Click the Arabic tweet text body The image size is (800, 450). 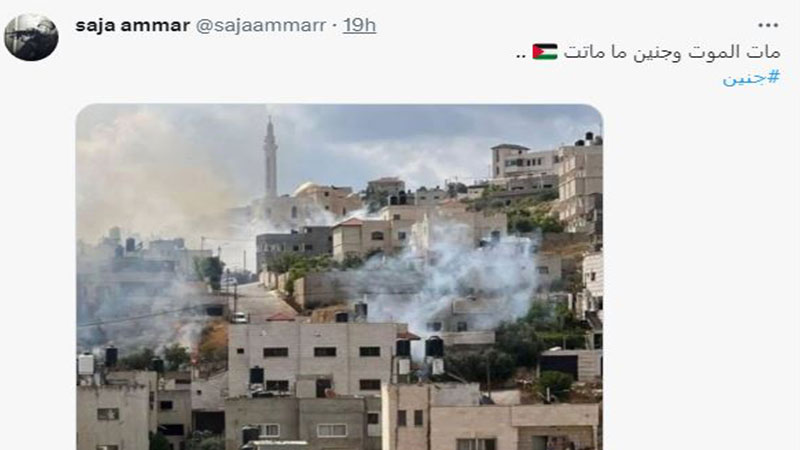648,52
